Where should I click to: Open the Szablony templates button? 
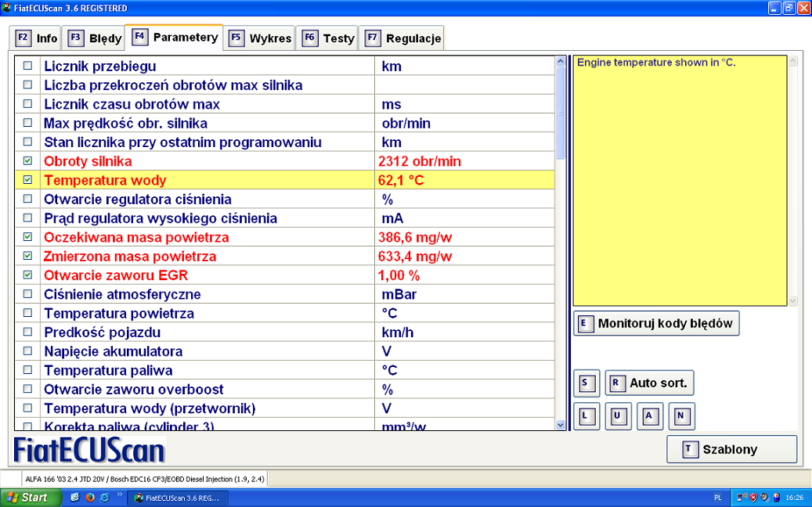coord(731,449)
